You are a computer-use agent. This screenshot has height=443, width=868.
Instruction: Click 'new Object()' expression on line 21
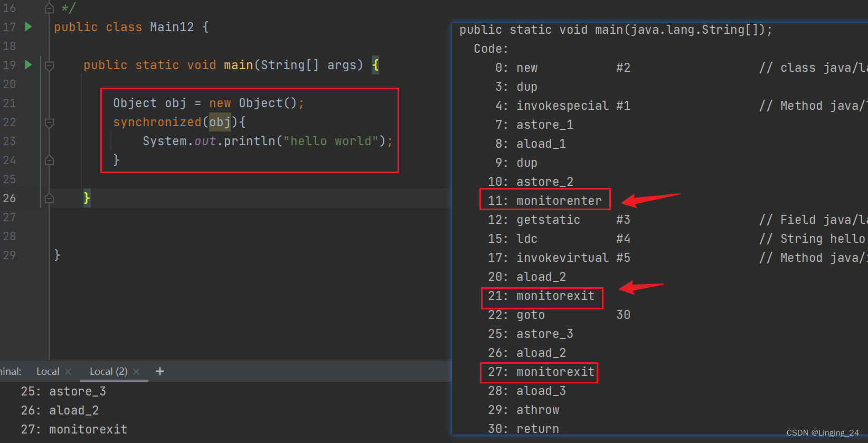(253, 103)
